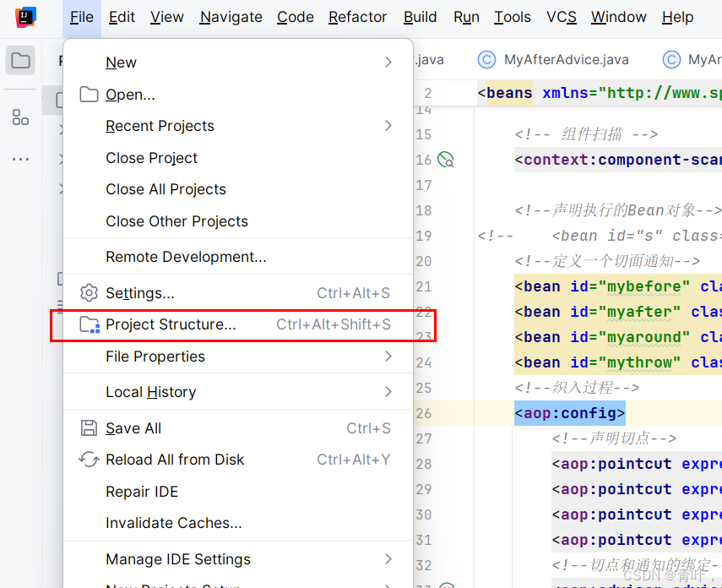Choose Local History menu entry

(x=238, y=392)
